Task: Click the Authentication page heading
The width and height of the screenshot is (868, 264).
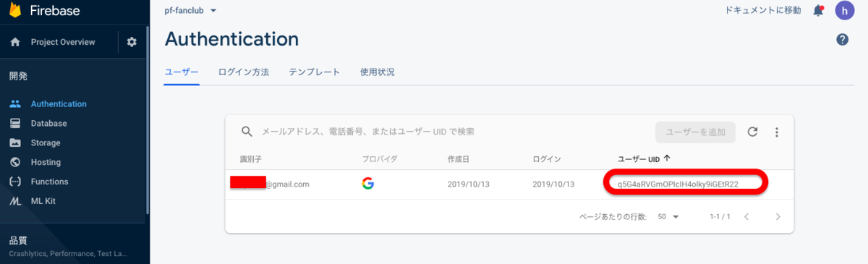Action: click(231, 38)
